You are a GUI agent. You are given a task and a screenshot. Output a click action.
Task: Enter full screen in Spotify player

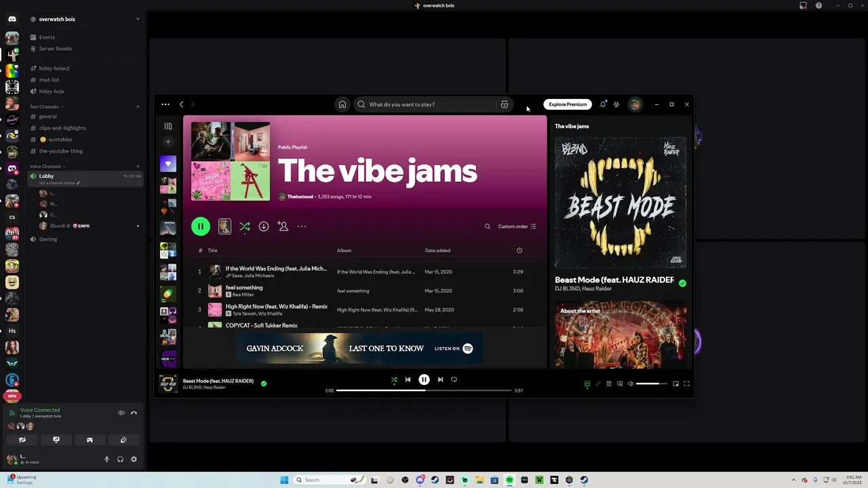coord(686,384)
